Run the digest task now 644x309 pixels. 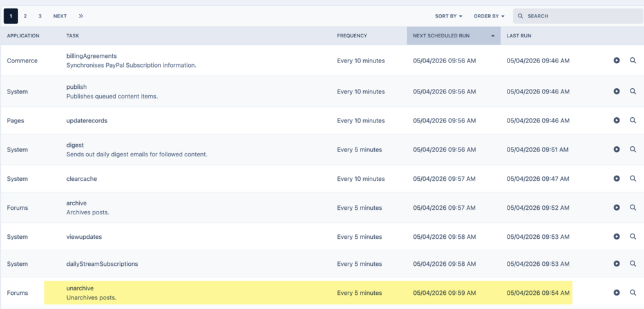pos(616,149)
